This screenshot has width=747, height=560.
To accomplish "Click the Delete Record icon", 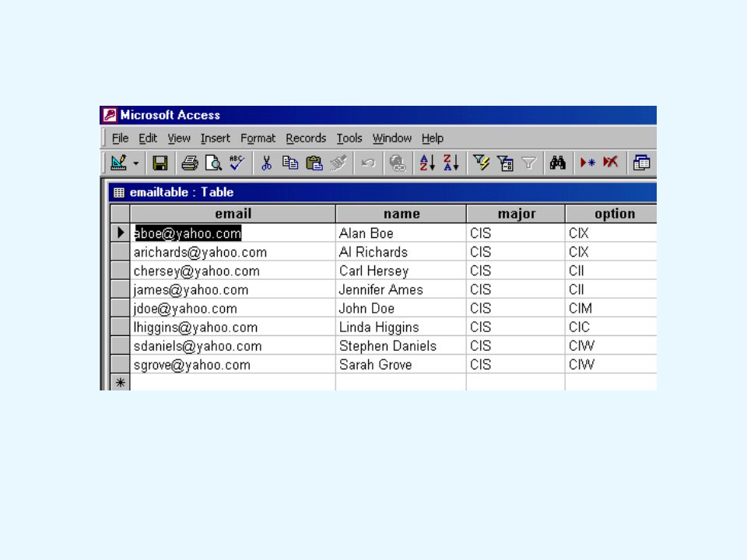I will click(611, 163).
